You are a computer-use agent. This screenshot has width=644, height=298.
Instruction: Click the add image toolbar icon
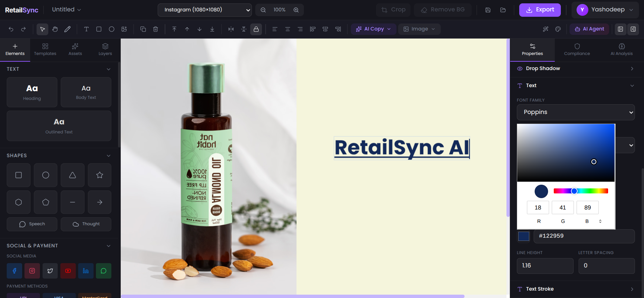(124, 29)
